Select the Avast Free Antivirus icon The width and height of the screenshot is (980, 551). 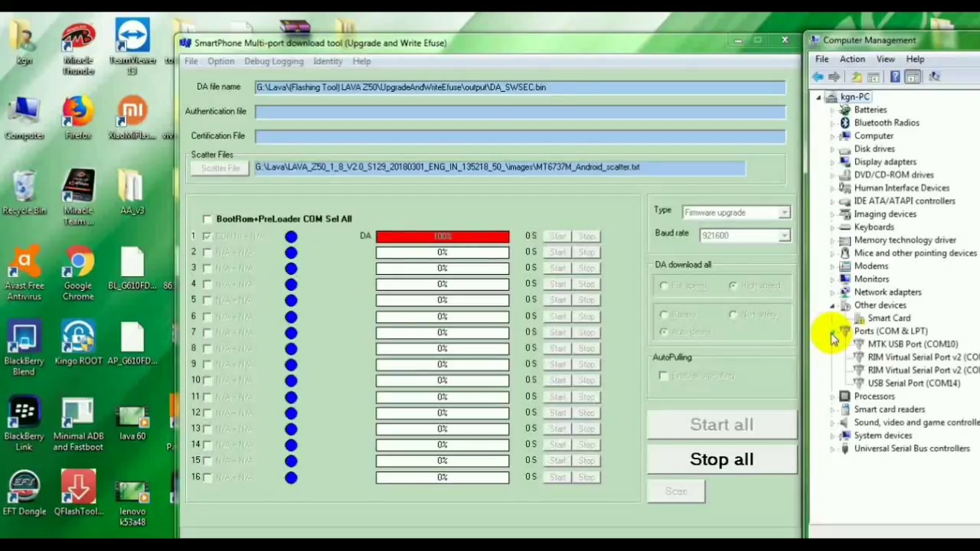click(x=24, y=274)
